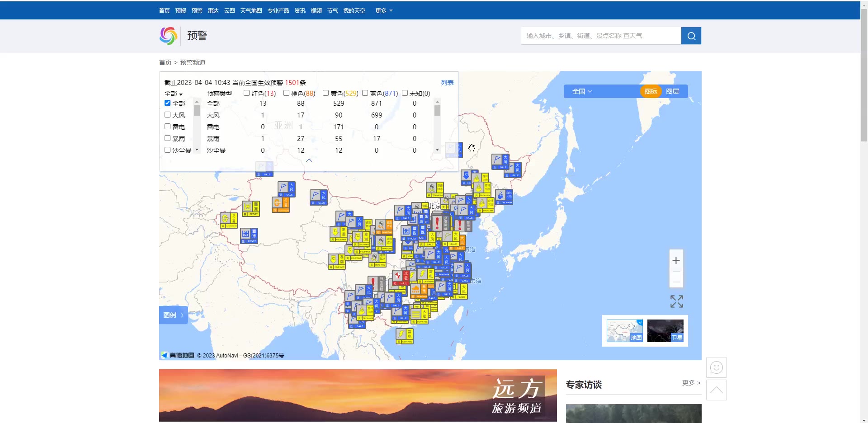Click type list scroll down arrow

197,150
